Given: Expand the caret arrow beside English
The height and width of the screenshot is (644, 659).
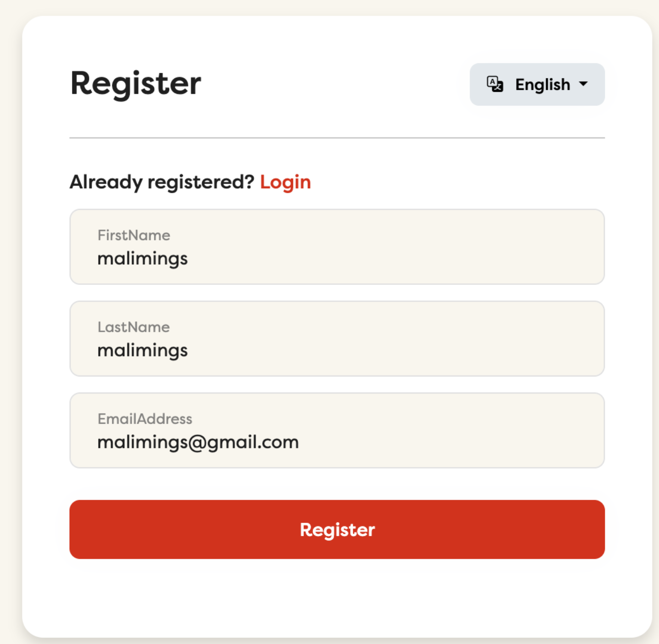Looking at the screenshot, I should tap(583, 84).
